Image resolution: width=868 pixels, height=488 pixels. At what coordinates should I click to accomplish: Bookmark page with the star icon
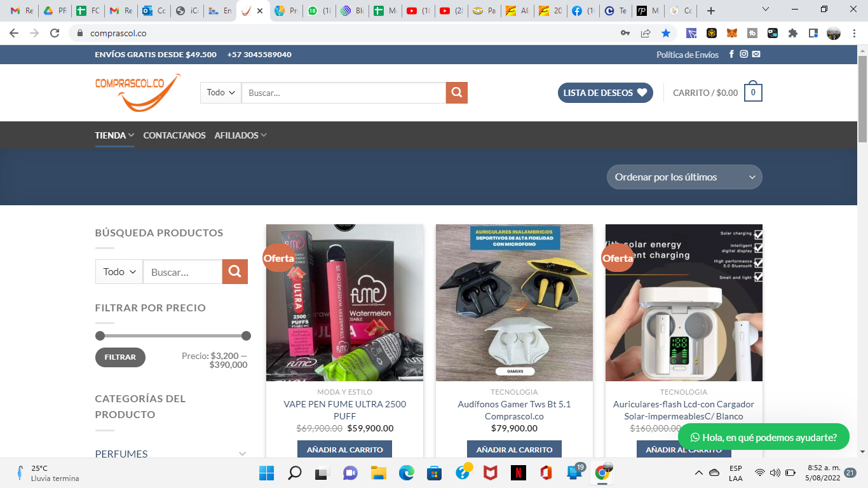[665, 33]
